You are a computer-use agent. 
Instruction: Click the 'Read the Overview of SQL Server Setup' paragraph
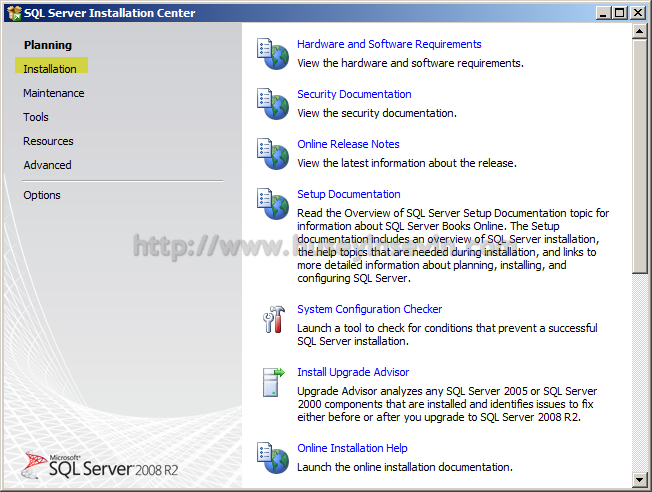(x=453, y=245)
